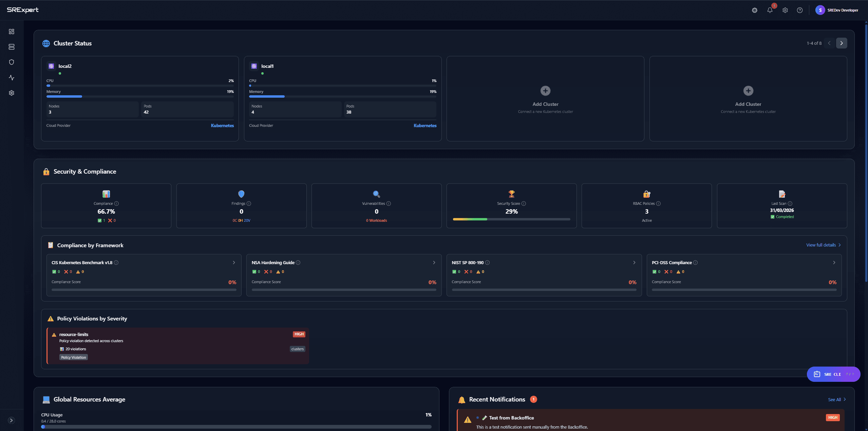The image size is (868, 431).
Task: Open the Dashboard grid icon in sidebar
Action: [12, 31]
